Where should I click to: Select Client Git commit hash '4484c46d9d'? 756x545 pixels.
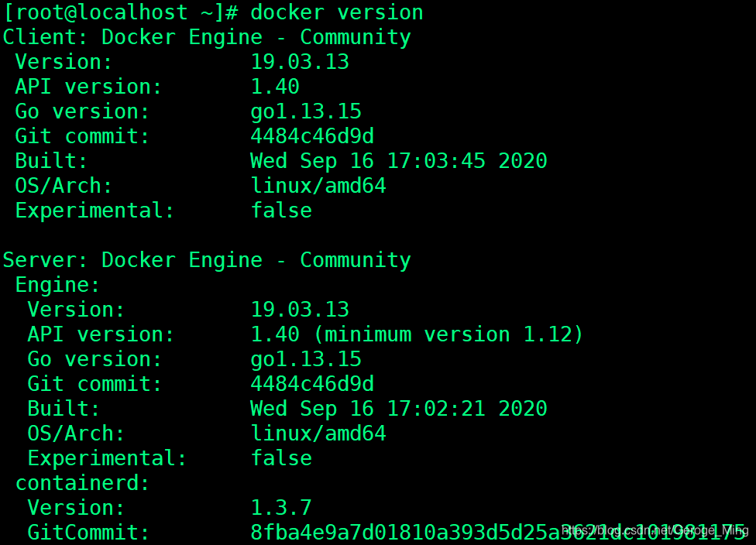point(312,136)
